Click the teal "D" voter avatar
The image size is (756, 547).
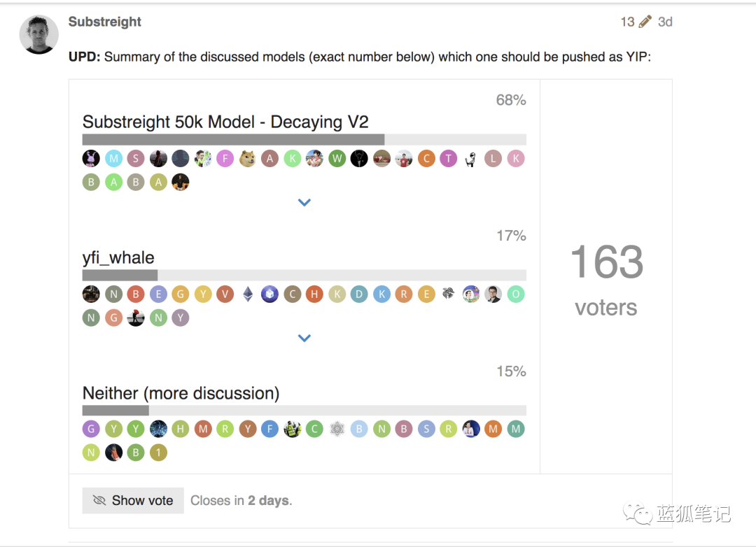[359, 294]
